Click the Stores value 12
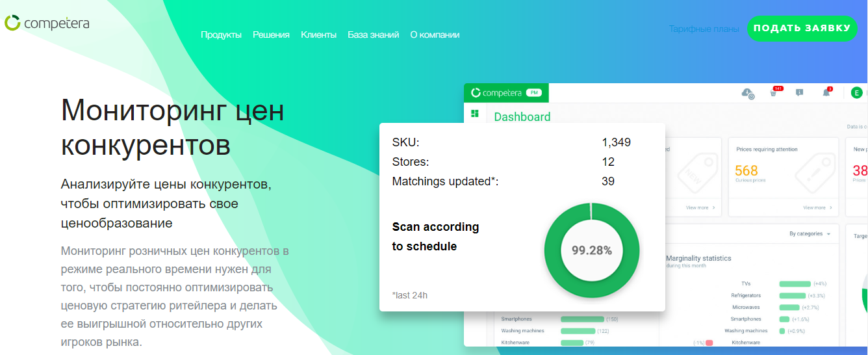This screenshot has height=355, width=868. click(x=608, y=162)
